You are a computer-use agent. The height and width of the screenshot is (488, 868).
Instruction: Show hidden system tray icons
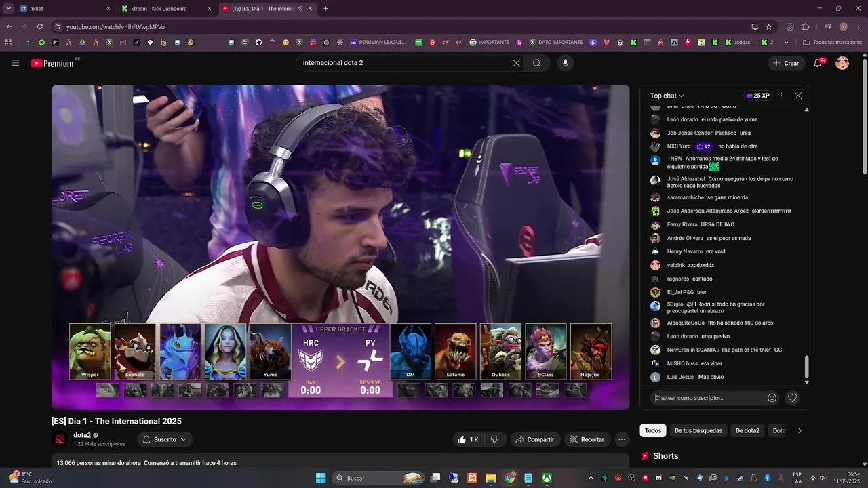point(591,478)
